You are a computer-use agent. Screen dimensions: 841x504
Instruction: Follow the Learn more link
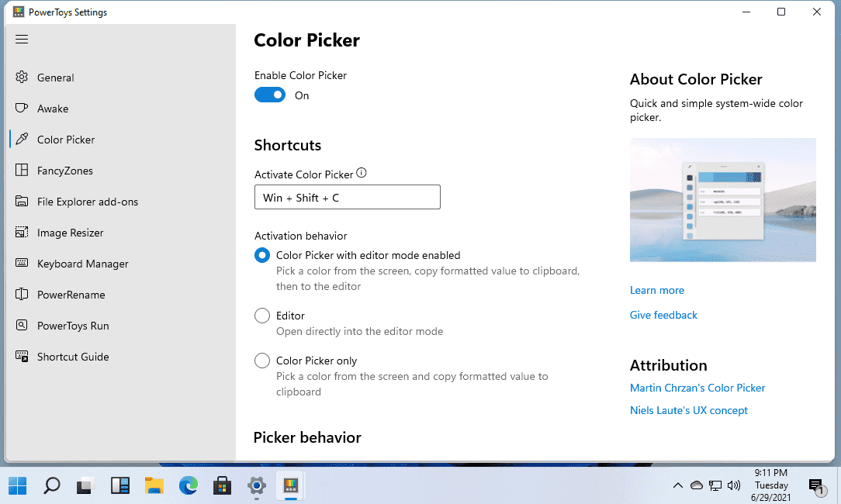(x=657, y=290)
